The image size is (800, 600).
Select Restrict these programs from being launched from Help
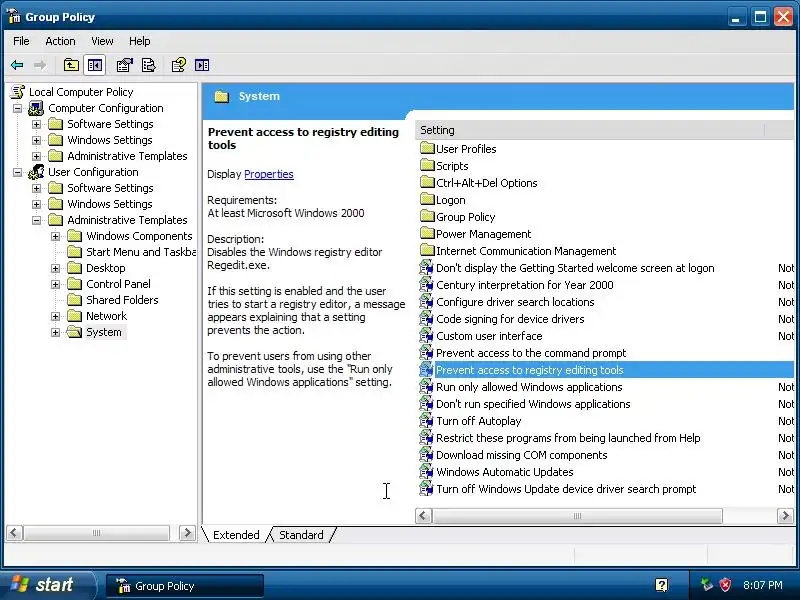[568, 438]
